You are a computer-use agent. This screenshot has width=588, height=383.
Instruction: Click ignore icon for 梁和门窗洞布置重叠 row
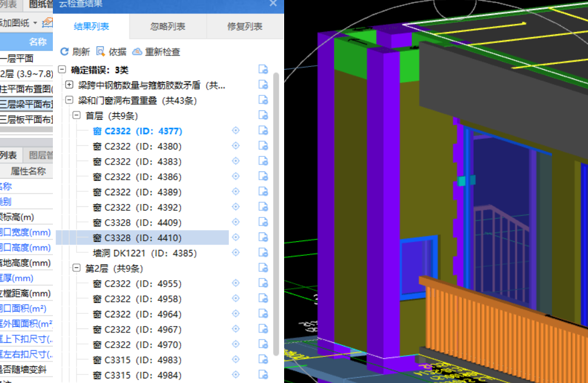tap(263, 100)
